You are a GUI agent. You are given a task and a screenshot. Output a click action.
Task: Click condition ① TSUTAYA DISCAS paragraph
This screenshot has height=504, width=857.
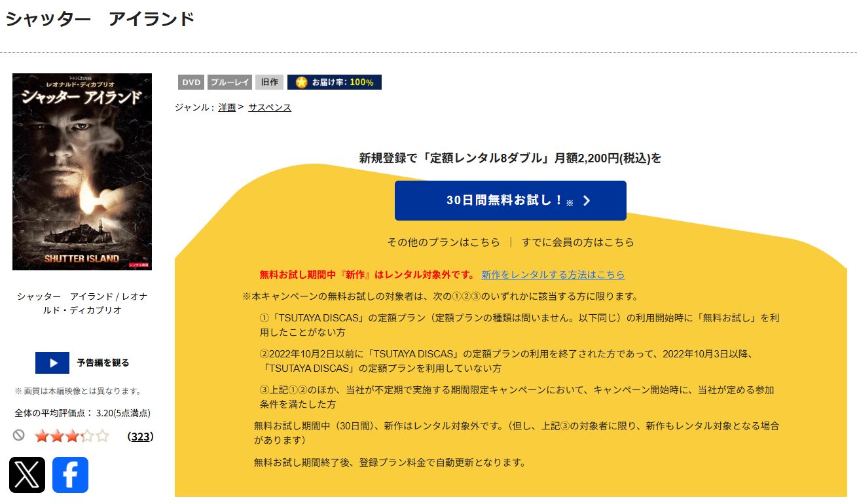pos(520,325)
